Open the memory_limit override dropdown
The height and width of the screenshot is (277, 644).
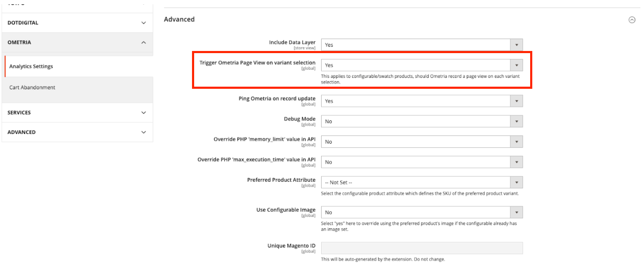(422, 141)
